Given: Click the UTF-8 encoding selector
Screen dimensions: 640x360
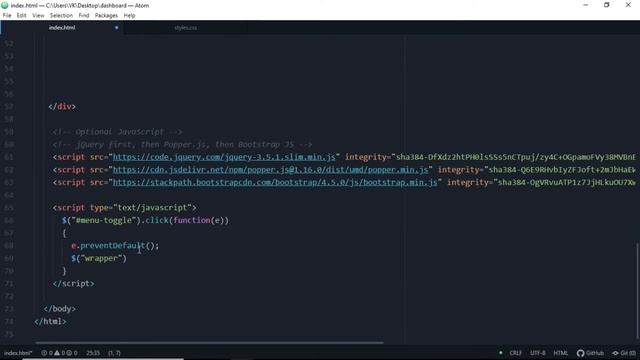Looking at the screenshot, I should (x=538, y=353).
